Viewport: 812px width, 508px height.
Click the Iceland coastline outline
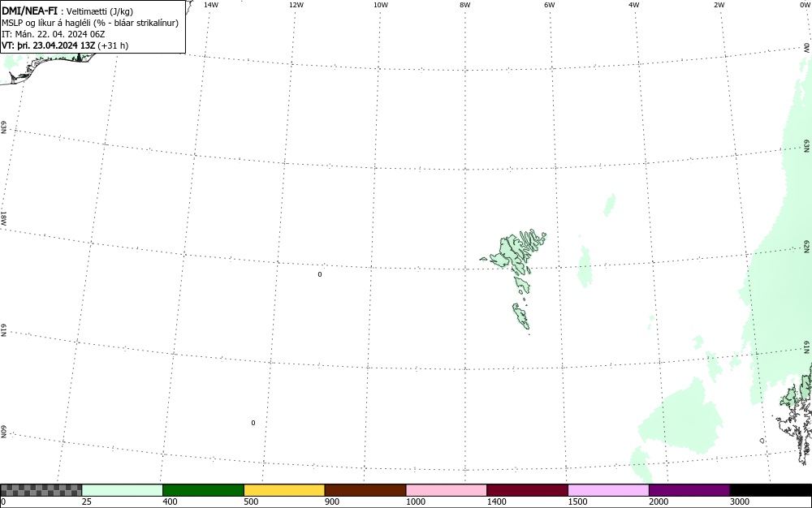coord(50,67)
